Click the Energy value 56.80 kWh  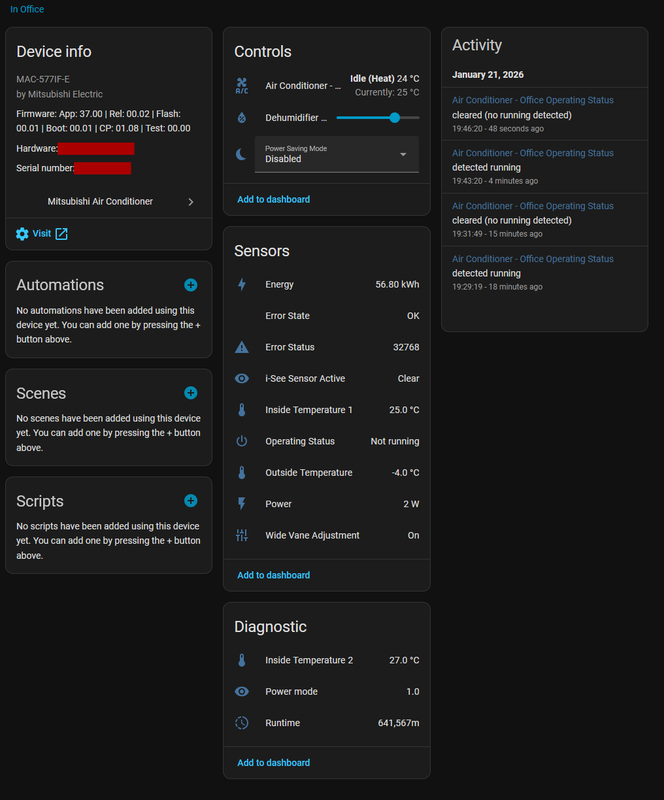(397, 285)
